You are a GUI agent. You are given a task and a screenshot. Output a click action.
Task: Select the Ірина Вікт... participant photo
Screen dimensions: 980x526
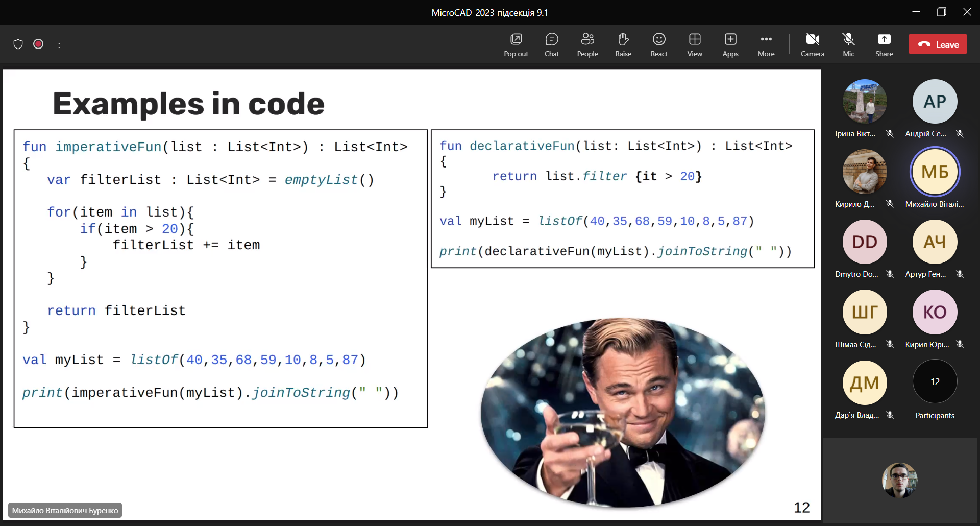(865, 101)
